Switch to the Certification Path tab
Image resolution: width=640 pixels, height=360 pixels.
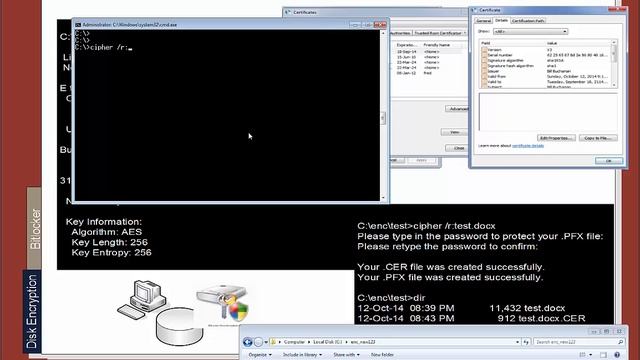pos(528,21)
